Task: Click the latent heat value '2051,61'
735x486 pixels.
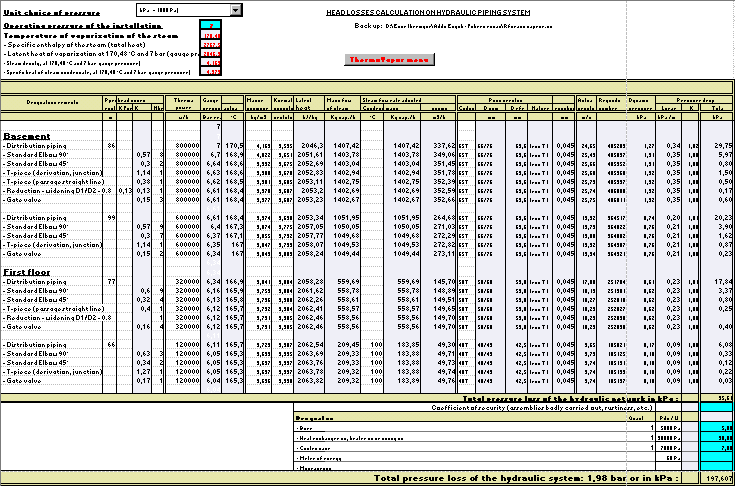Action: pos(310,155)
